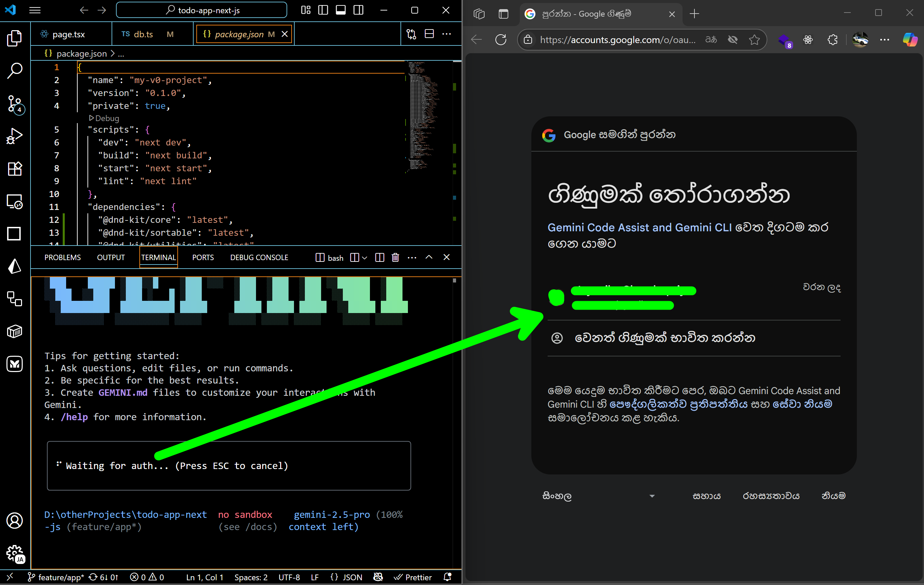Image resolution: width=924 pixels, height=585 pixels.
Task: Add this page to browser favorites
Action: [754, 40]
